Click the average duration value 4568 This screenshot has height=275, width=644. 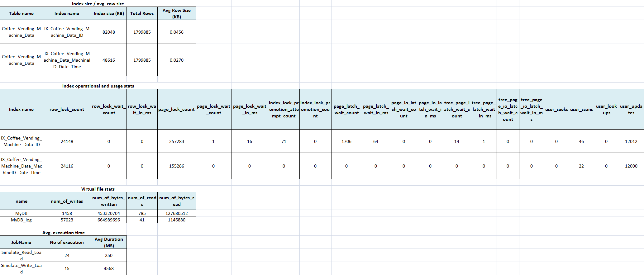tap(109, 268)
